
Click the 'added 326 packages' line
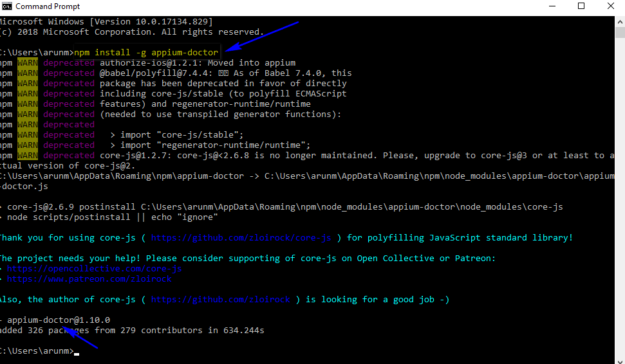pyautogui.click(x=132, y=330)
